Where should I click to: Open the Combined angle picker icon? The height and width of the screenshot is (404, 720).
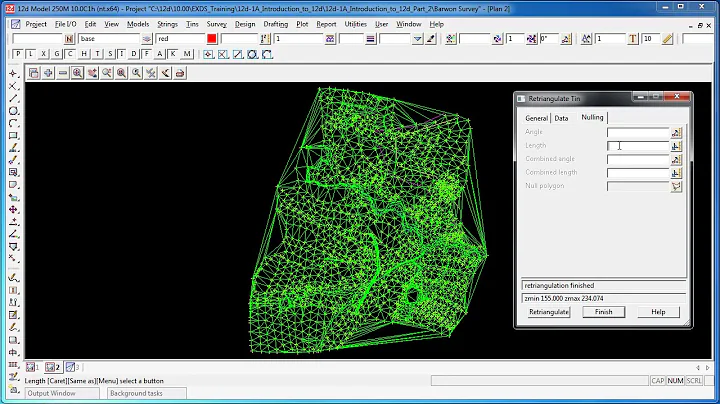(x=676, y=159)
